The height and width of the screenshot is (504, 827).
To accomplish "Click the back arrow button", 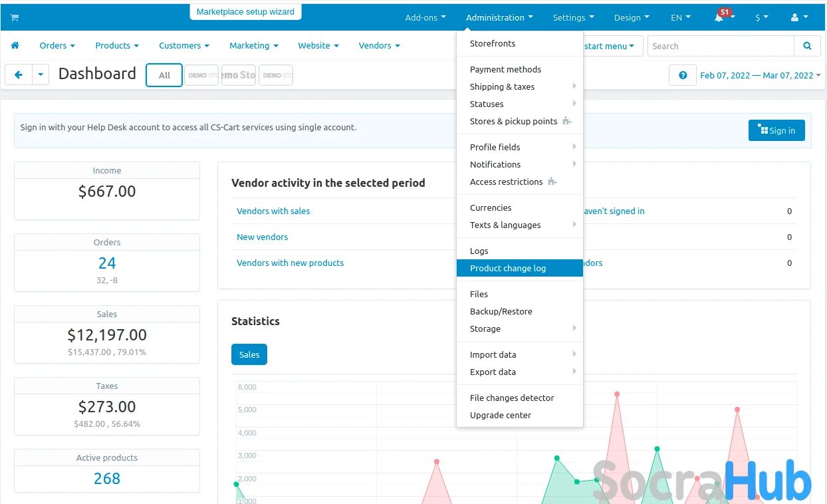I will 19,75.
